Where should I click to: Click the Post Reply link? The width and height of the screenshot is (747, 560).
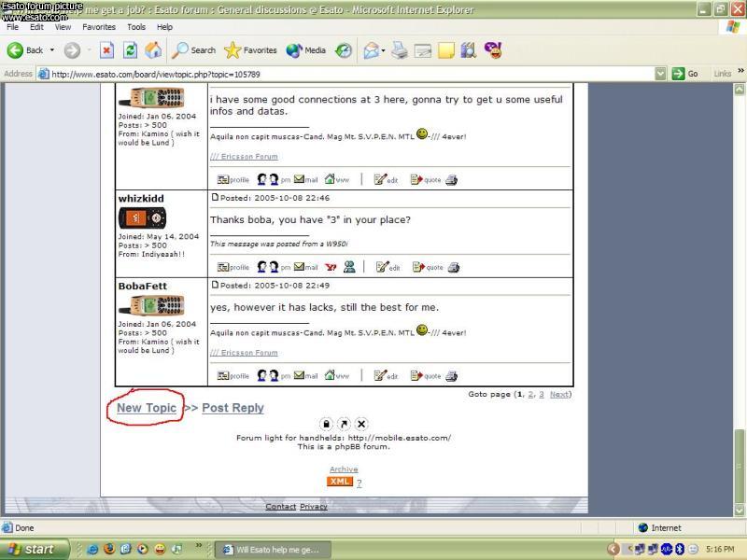233,408
